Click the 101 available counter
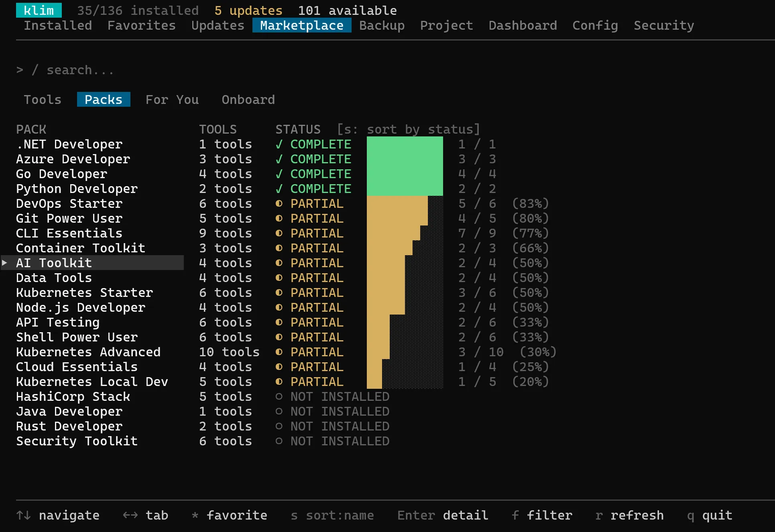 (348, 10)
